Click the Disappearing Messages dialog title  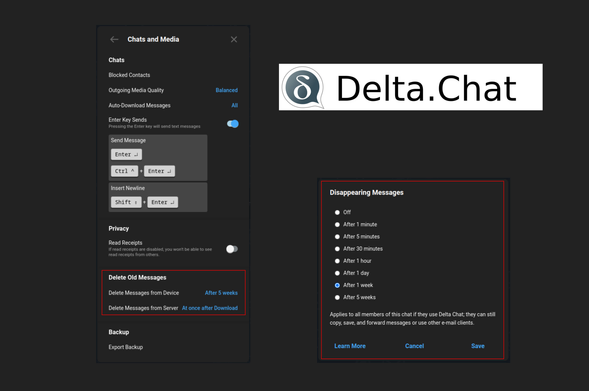click(367, 192)
